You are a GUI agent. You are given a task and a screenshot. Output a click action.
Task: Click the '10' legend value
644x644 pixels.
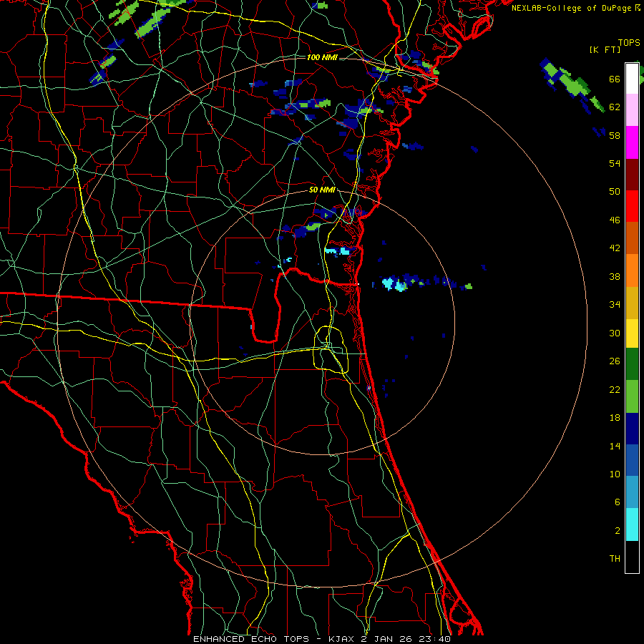tap(615, 474)
